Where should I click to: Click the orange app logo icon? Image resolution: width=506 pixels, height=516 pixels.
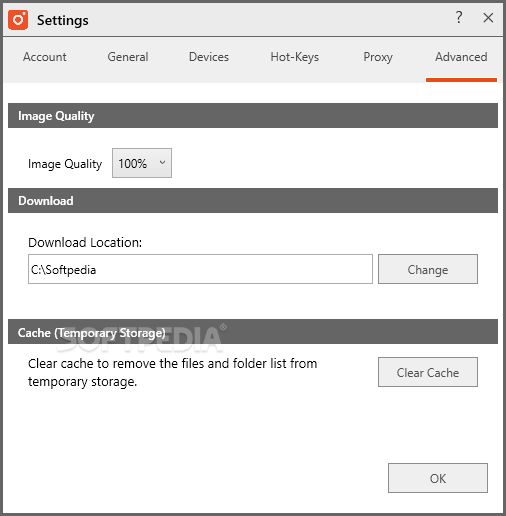click(18, 20)
